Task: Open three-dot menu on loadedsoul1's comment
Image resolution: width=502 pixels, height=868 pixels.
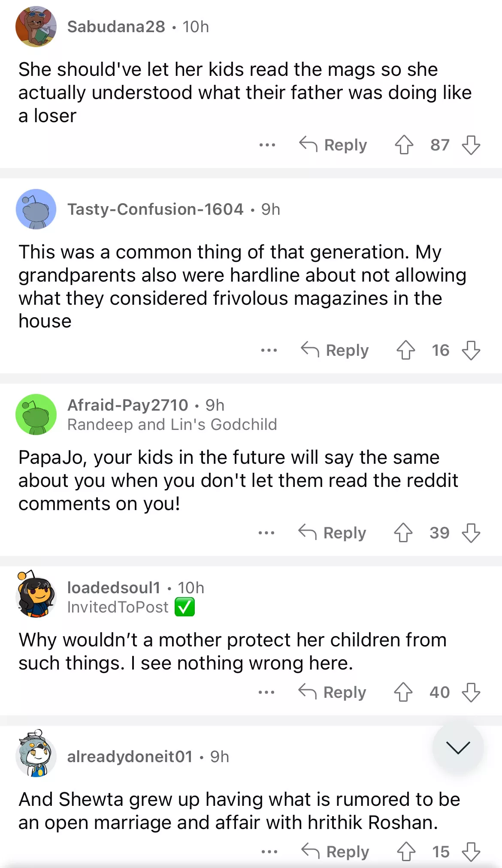Action: [x=266, y=692]
